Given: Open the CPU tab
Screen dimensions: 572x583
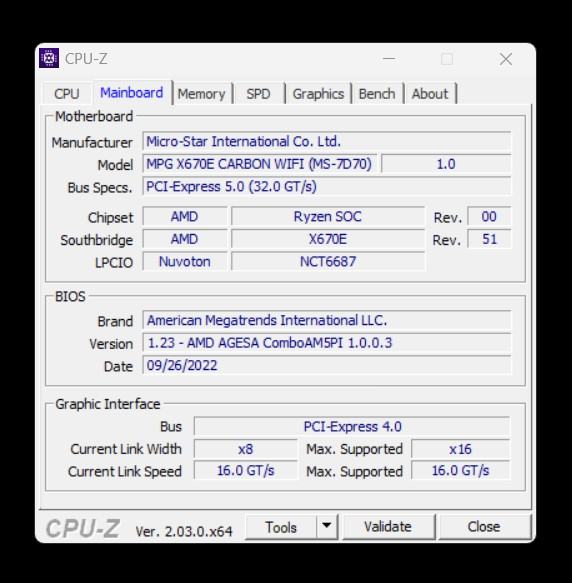Looking at the screenshot, I should [x=67, y=94].
